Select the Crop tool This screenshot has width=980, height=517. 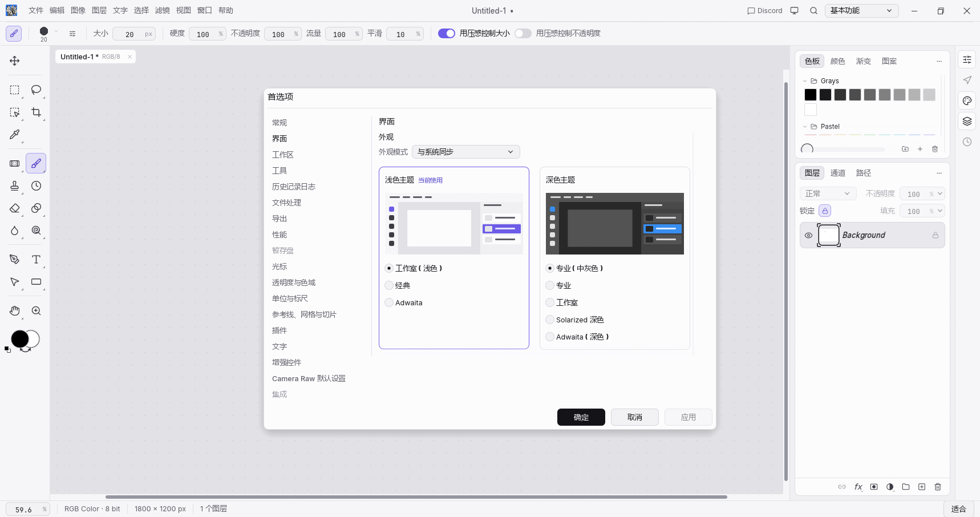pos(36,112)
